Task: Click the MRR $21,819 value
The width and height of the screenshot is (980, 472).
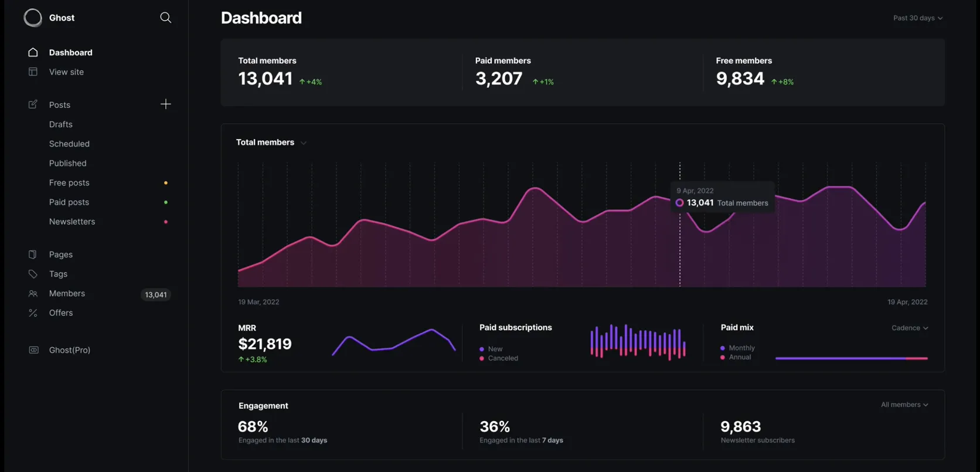Action: tap(265, 344)
